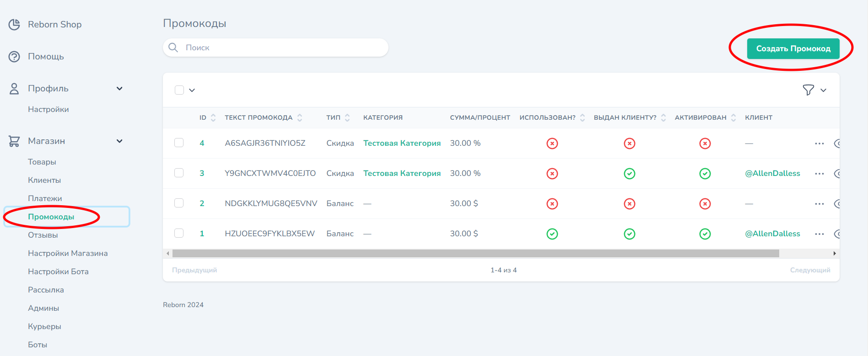Screen dimensions: 868x356
Task: Click horizontal scrollbar right arrow
Action: pos(835,253)
